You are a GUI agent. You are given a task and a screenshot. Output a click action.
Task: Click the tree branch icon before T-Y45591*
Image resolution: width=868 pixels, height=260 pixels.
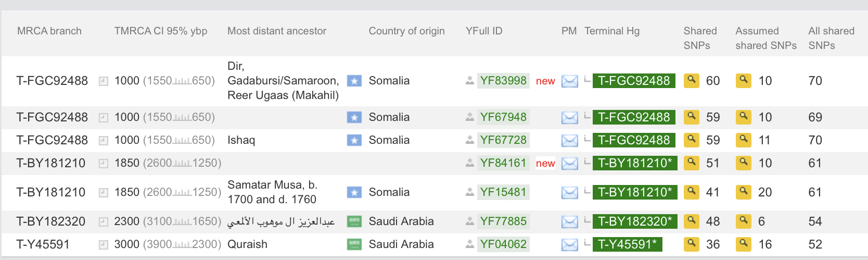[x=587, y=243]
